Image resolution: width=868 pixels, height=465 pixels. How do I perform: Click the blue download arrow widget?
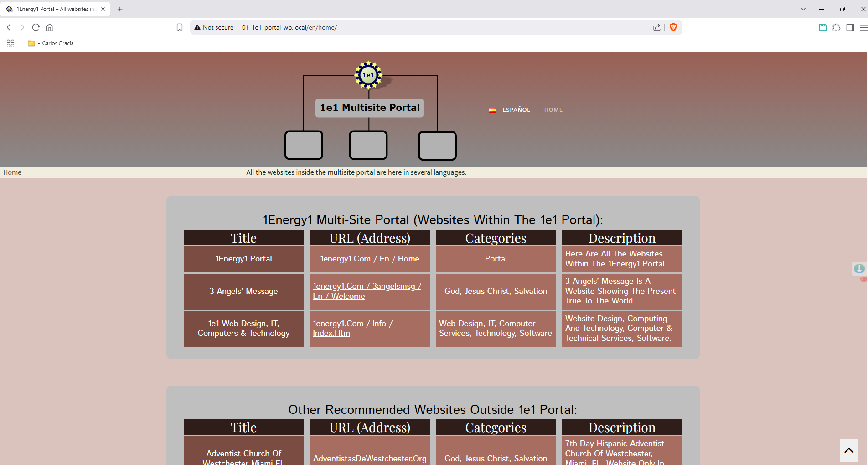pos(859,268)
